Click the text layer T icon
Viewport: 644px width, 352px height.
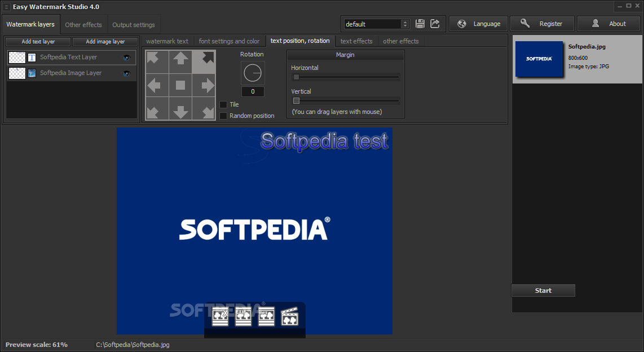pyautogui.click(x=32, y=58)
